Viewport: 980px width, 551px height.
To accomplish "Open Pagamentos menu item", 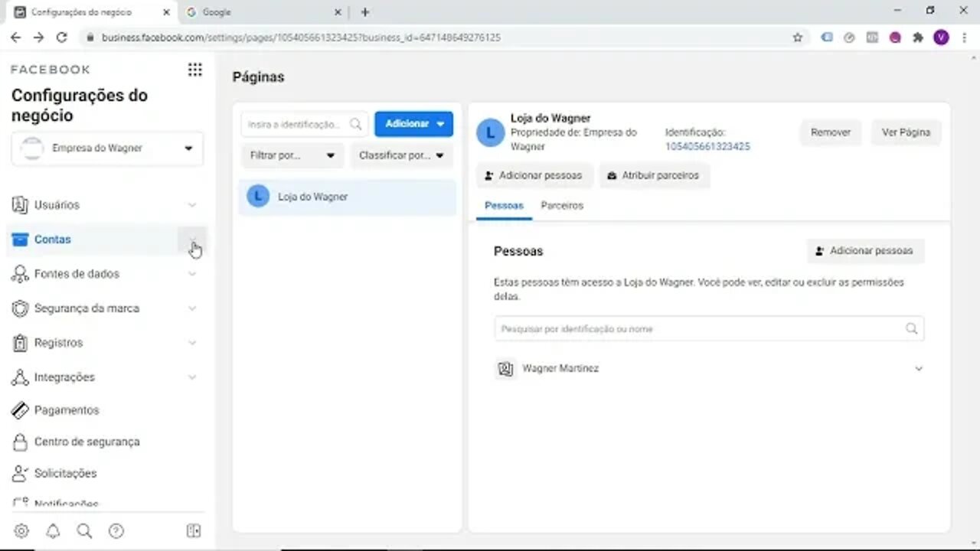I will pyautogui.click(x=67, y=410).
